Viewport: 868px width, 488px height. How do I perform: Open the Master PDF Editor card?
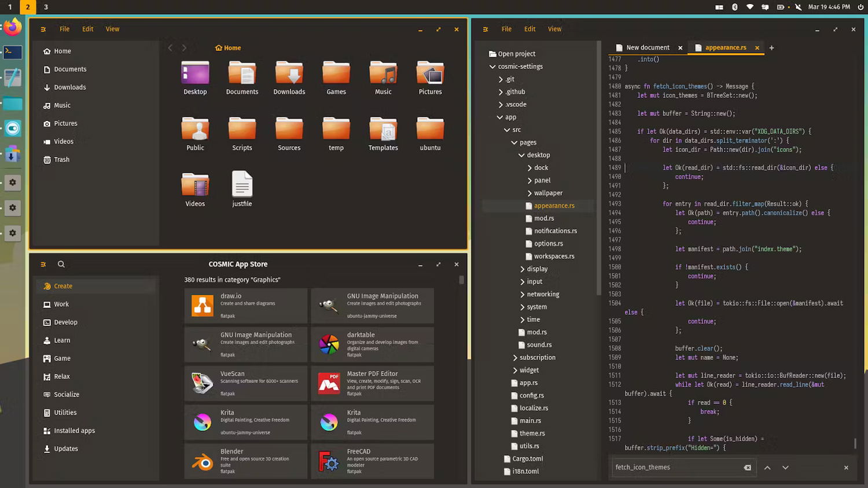coord(373,383)
